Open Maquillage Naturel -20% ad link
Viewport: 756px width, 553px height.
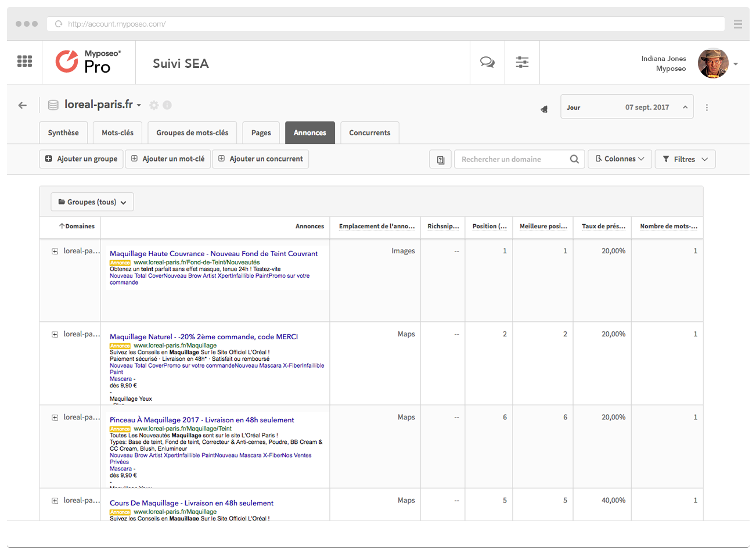point(204,337)
